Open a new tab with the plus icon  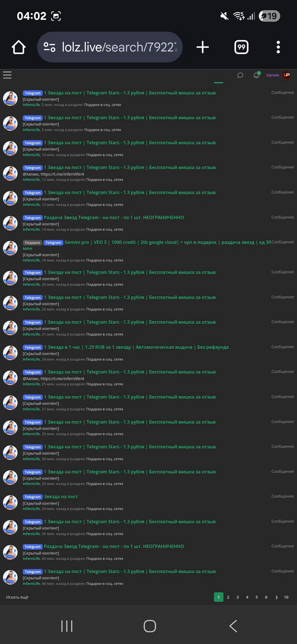[203, 47]
